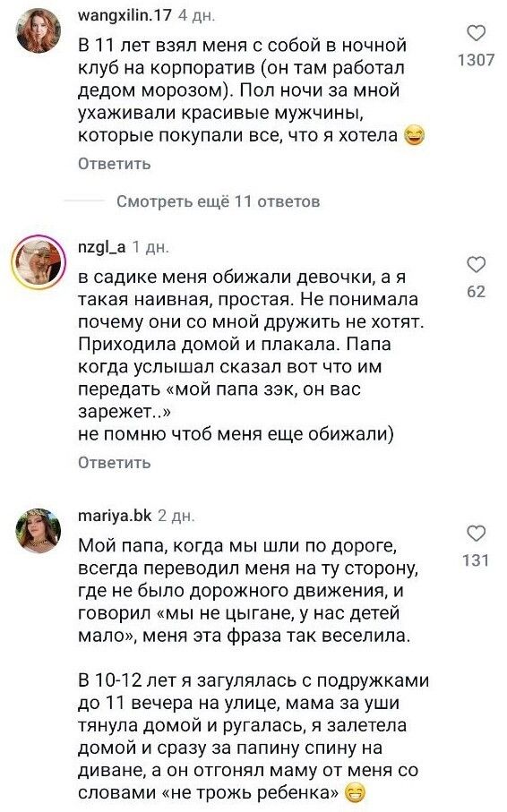This screenshot has width=507, height=812.
Task: Like the mariya.bk comment via heart icon
Action: (x=476, y=534)
